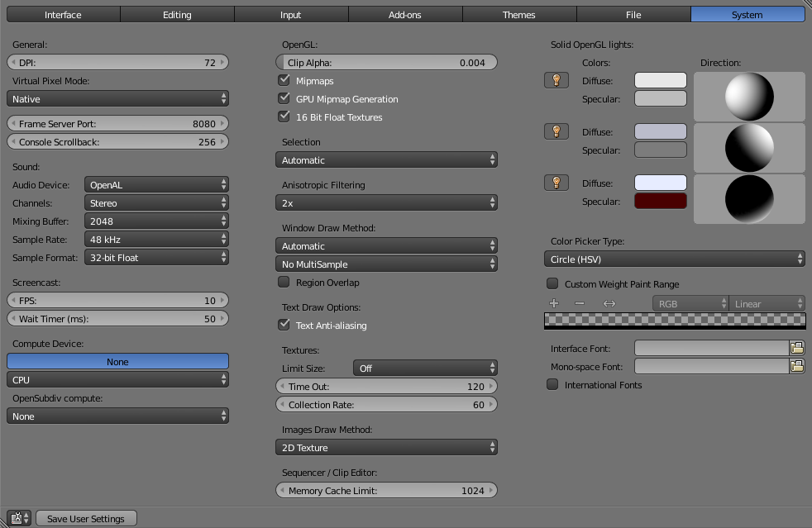Open the textures Limit Size dropdown

point(425,368)
